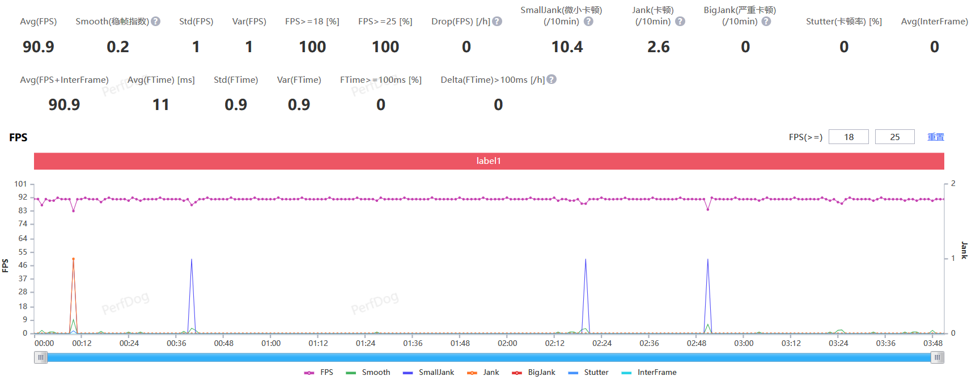Click right handle of time range slider

(x=937, y=357)
